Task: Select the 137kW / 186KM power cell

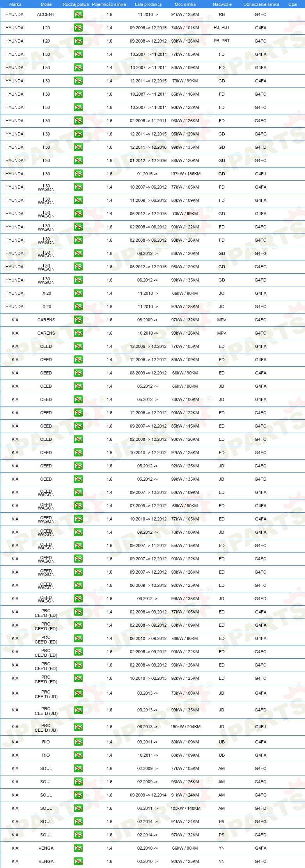Action: pyautogui.click(x=185, y=174)
